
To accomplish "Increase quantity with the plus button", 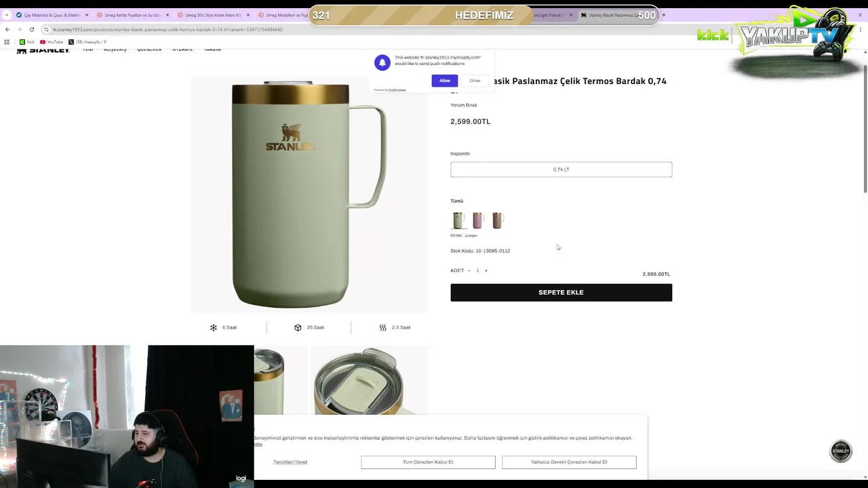I will pos(486,270).
